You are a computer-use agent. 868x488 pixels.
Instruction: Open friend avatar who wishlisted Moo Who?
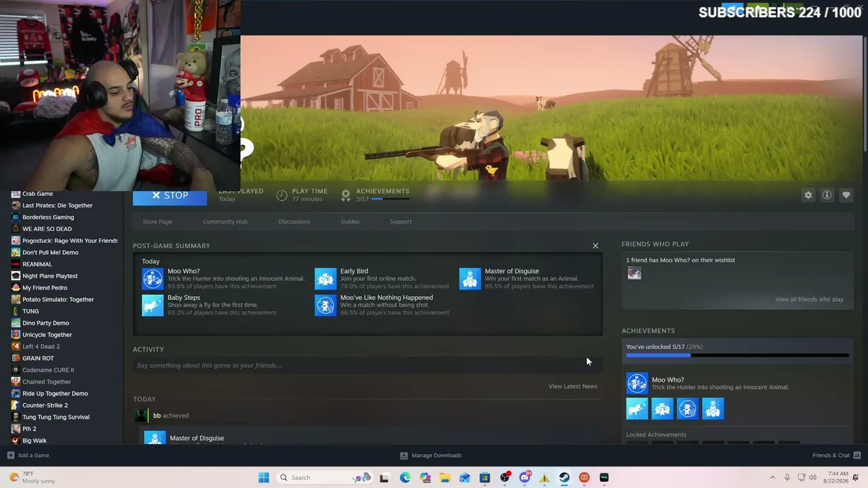(x=634, y=273)
